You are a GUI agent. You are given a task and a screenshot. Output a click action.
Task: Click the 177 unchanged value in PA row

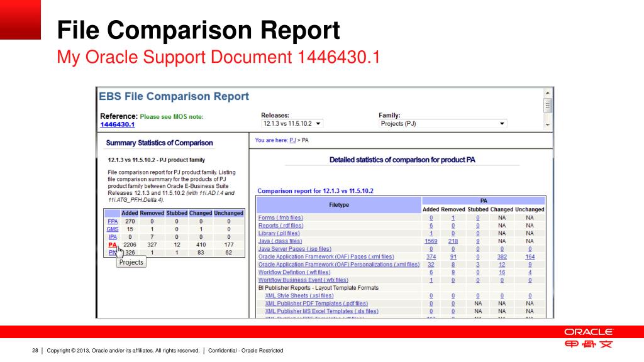tap(229, 244)
